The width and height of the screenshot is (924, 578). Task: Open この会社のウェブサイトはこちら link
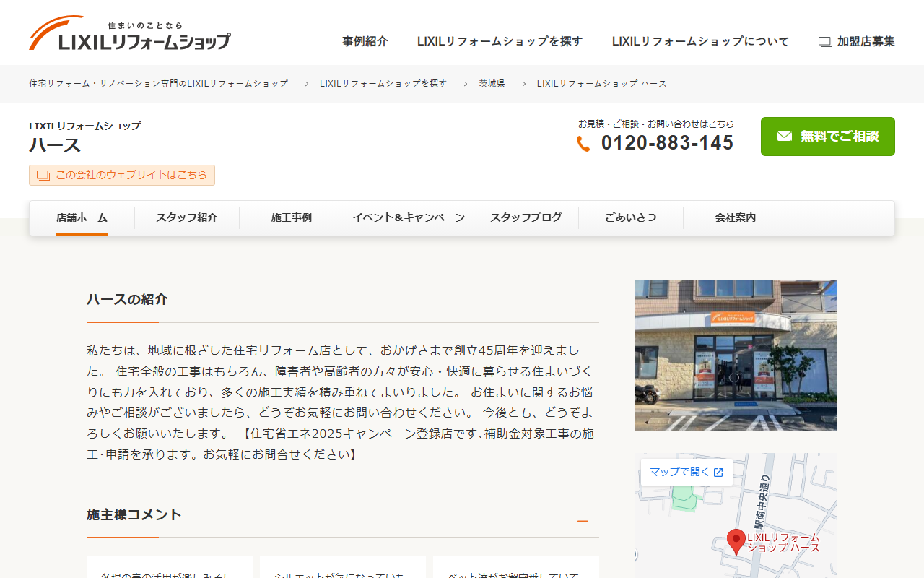pyautogui.click(x=122, y=176)
